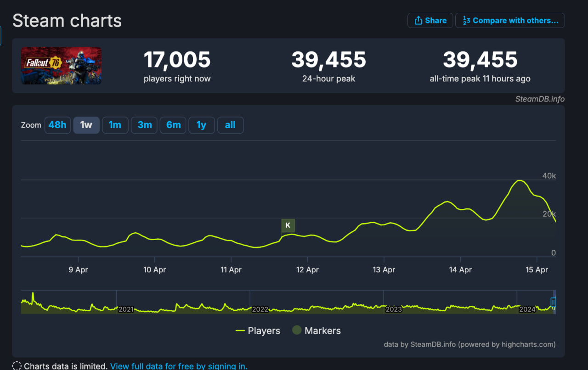Screen dimensions: 588x370
Task: Click the 'Steam charts' heading
Action: click(67, 21)
